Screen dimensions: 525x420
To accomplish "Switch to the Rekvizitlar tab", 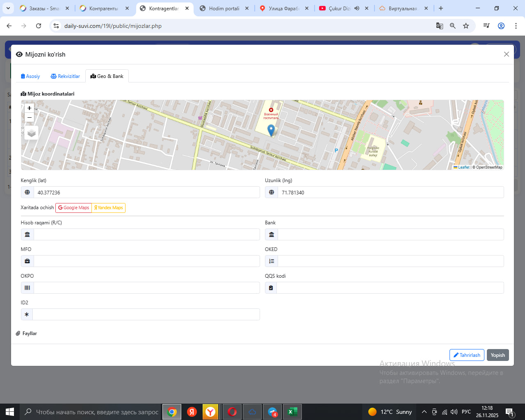I will 65,76.
